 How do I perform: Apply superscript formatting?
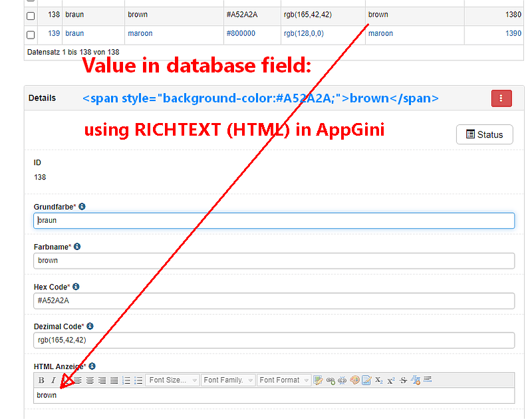pos(391,380)
